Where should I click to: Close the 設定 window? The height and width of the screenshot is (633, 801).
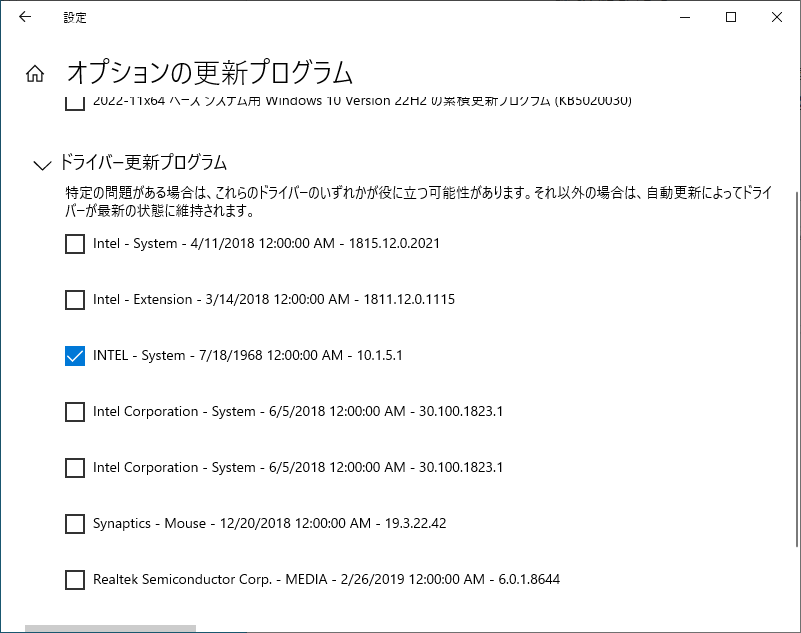pos(777,17)
